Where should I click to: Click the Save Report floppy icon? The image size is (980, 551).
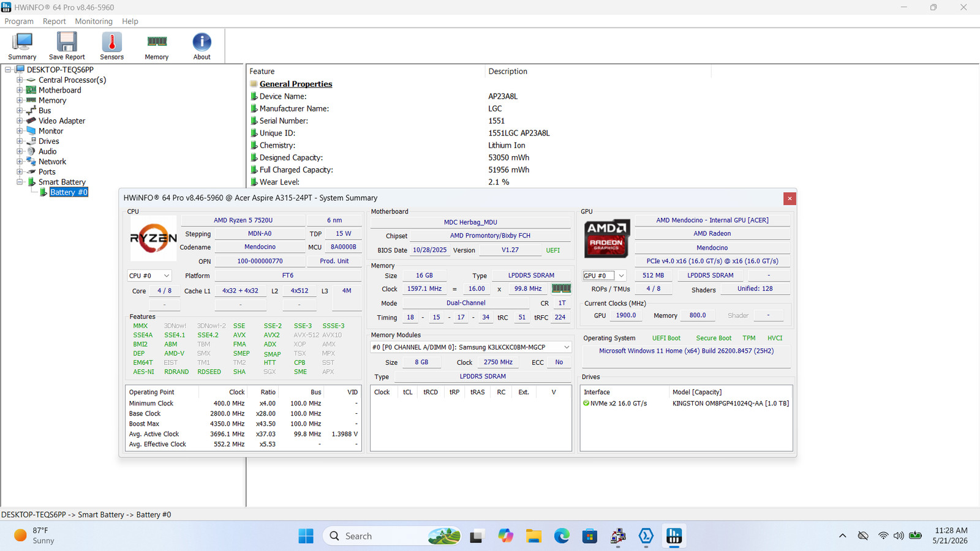pos(67,47)
